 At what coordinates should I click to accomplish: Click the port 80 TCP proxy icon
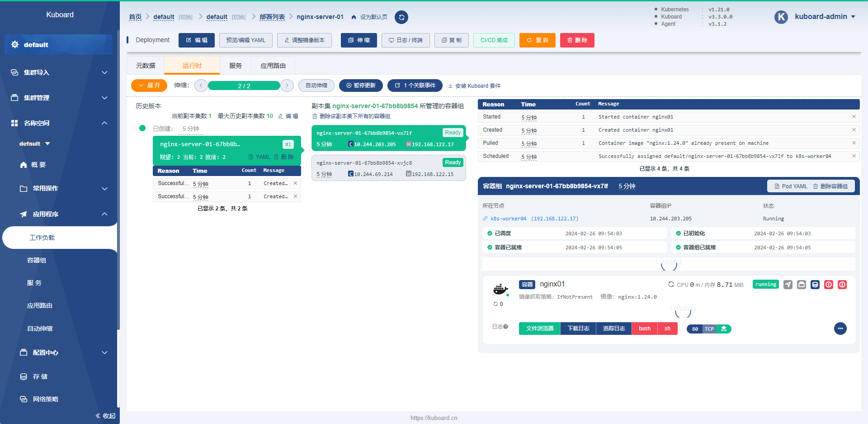pos(724,329)
